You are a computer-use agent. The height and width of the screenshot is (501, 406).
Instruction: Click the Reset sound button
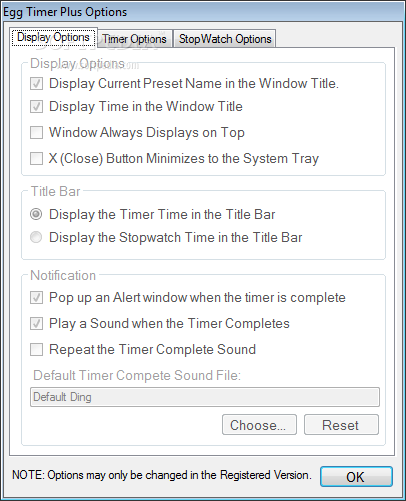[341, 425]
